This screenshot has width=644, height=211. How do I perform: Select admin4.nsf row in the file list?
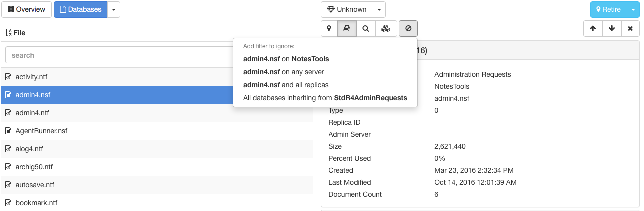click(x=157, y=95)
